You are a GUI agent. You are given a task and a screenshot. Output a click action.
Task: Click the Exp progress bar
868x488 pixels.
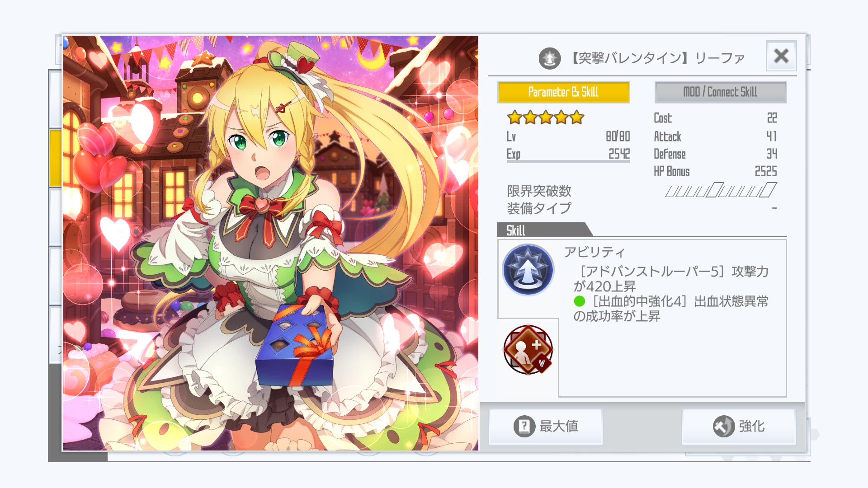568,161
